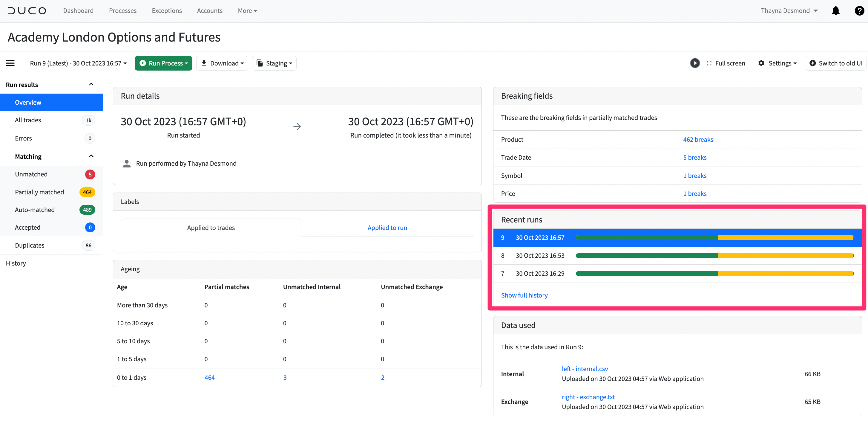Select the Applied to trades tab
Screen dimensions: 868x430
(211, 228)
